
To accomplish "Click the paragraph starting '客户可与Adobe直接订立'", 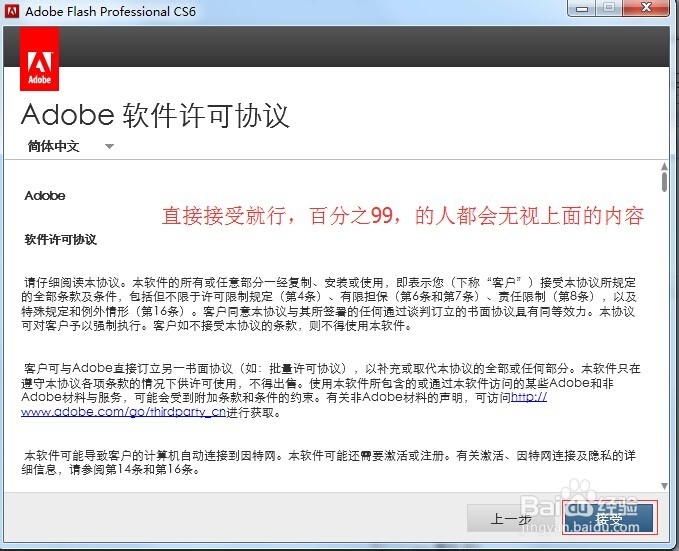I will click(x=331, y=390).
